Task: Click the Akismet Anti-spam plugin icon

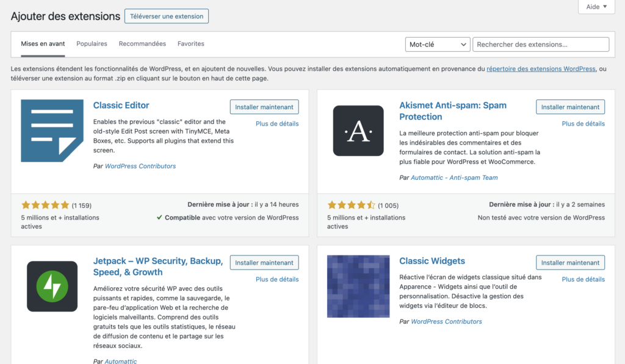Action: point(358,130)
